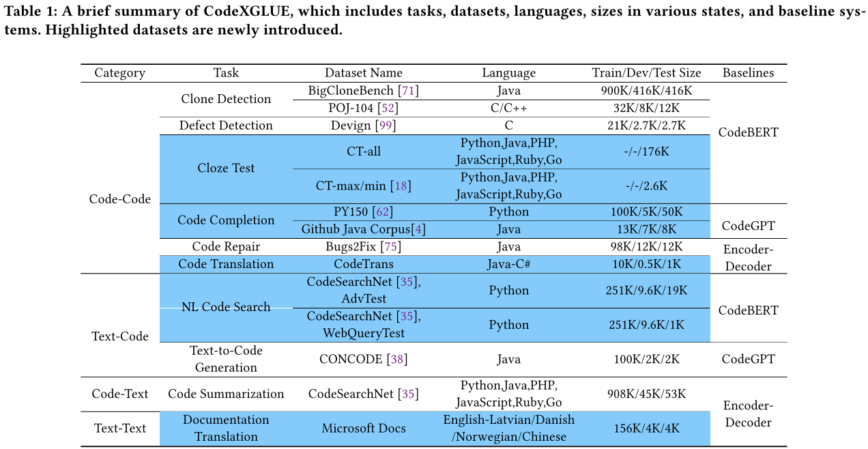
Task: Follow citation 75 next to Bugs2Fix
Action: click(396, 247)
